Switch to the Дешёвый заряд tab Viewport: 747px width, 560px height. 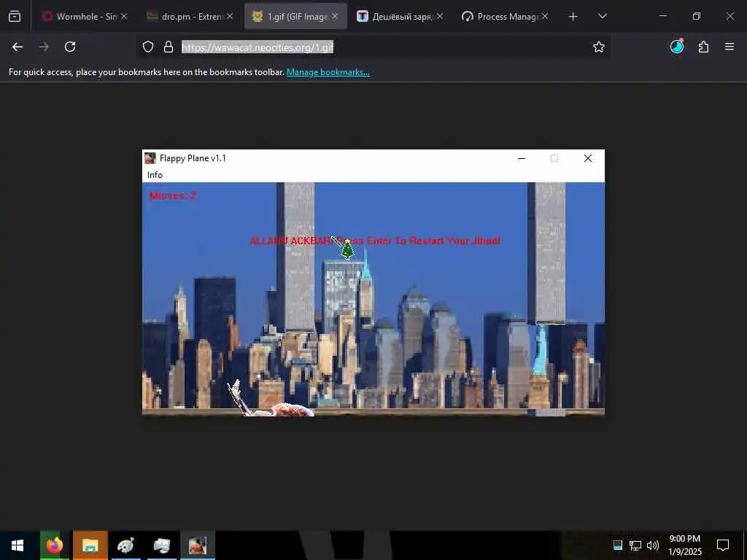pyautogui.click(x=400, y=17)
